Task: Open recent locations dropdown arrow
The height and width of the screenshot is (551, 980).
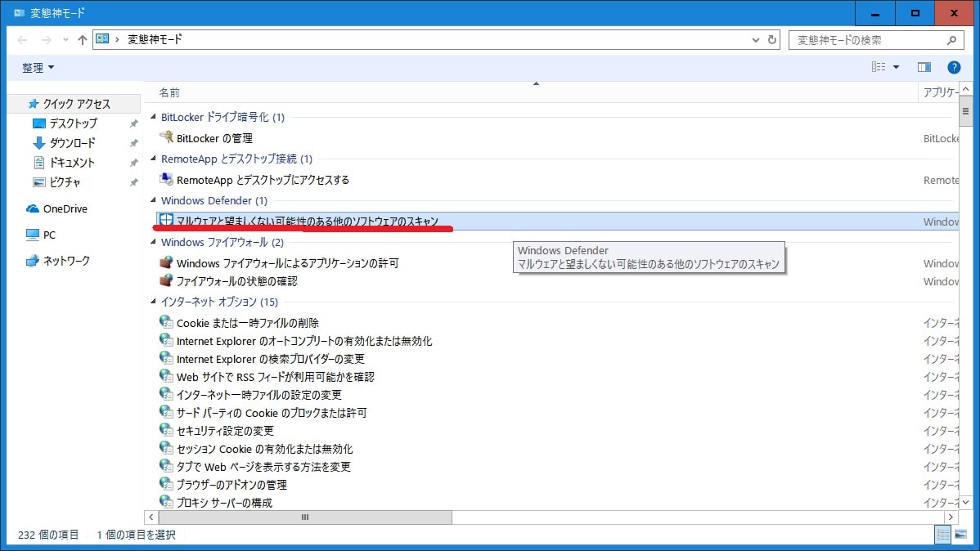Action: tap(65, 40)
